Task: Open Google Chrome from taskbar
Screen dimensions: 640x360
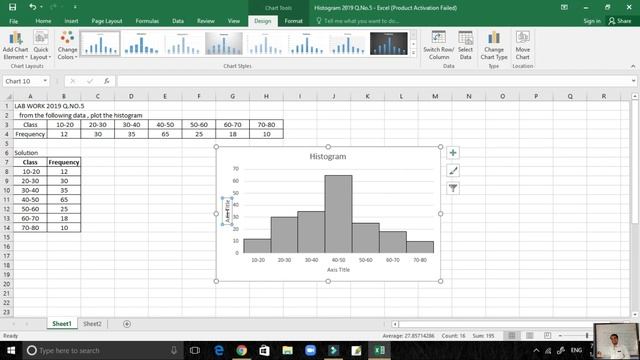Action: tap(242, 350)
